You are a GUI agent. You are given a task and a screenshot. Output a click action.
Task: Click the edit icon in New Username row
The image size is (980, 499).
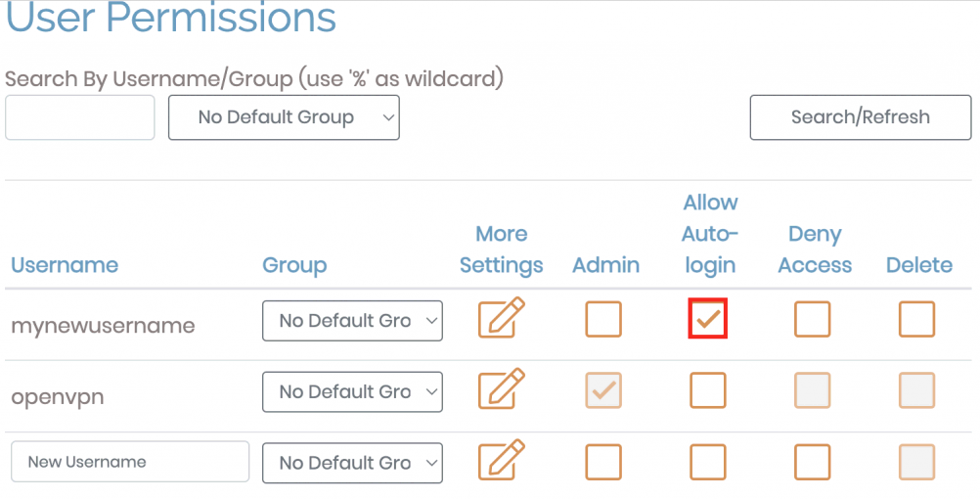(x=502, y=462)
